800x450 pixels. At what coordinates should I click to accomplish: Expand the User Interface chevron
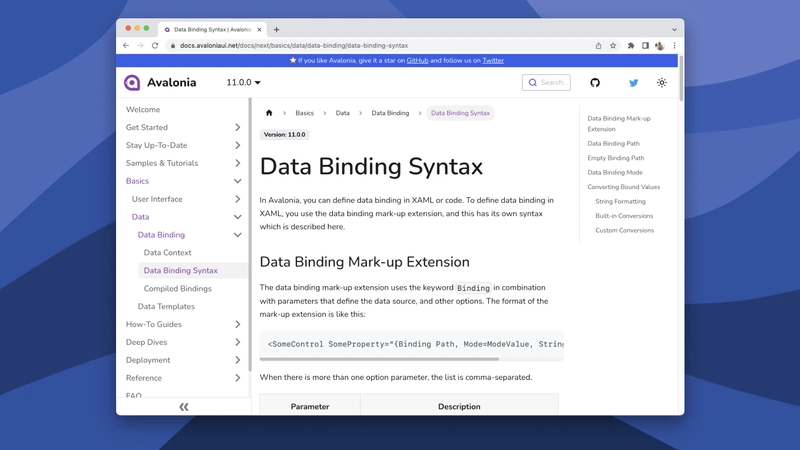pos(238,199)
